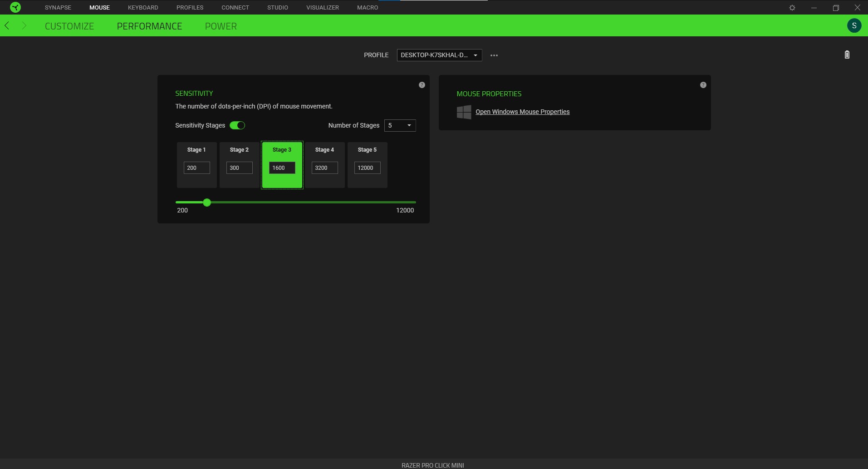The height and width of the screenshot is (469, 868).
Task: Click the Stage 5 DPI value field
Action: (367, 168)
